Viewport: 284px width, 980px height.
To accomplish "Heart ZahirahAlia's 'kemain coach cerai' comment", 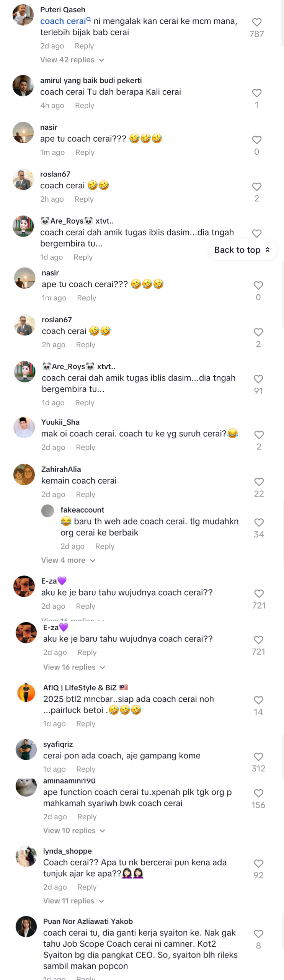I will (259, 482).
